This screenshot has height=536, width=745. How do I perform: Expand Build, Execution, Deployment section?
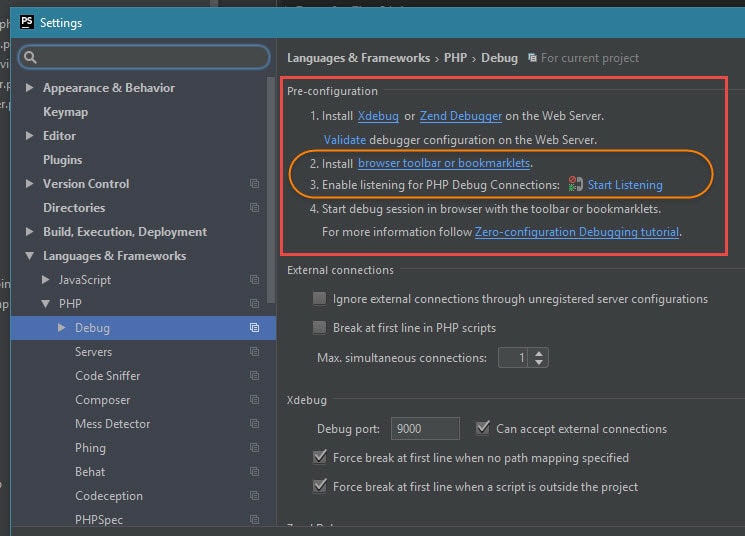(29, 231)
